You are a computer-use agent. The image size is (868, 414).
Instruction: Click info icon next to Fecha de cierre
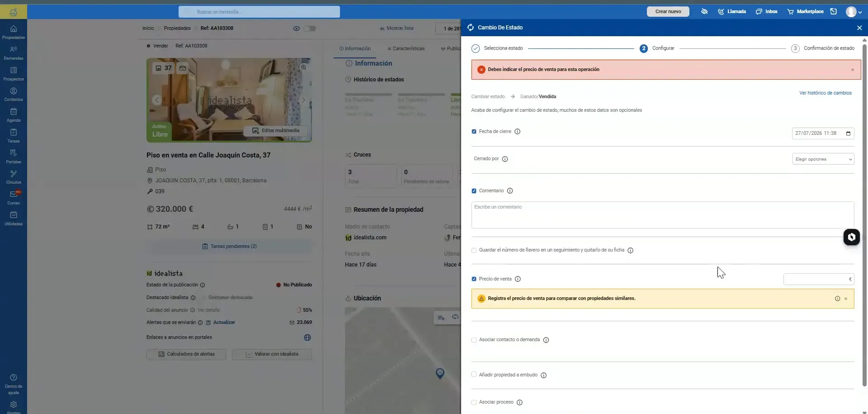518,132
